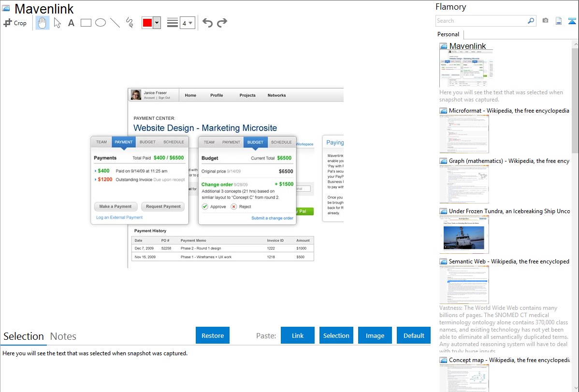
Task: Click Make a Payment in snapshot
Action: coord(115,206)
